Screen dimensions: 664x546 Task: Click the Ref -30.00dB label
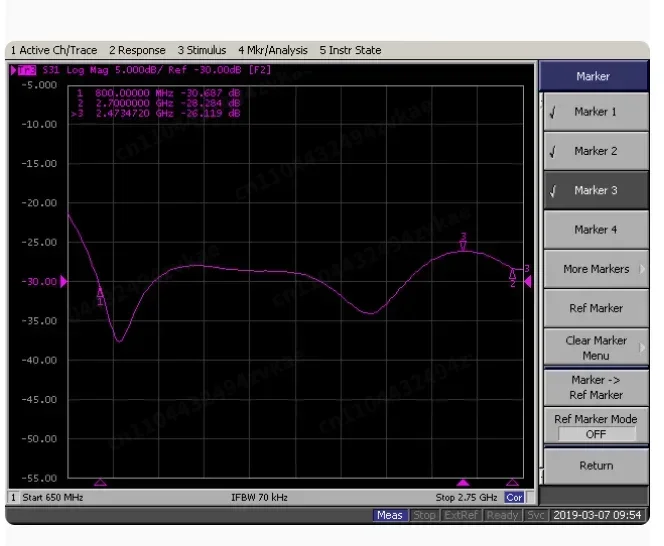pos(205,70)
